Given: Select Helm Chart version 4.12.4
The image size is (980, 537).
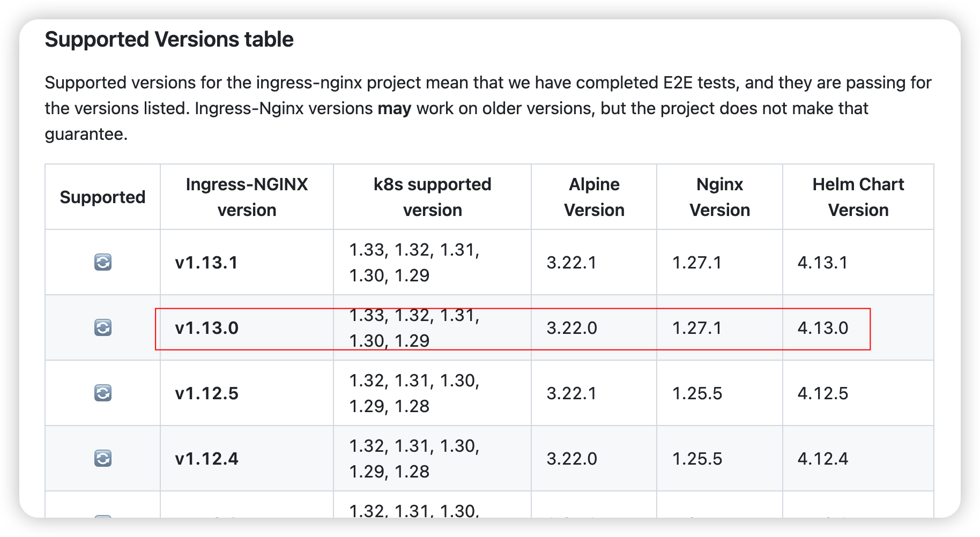Looking at the screenshot, I should pos(822,459).
